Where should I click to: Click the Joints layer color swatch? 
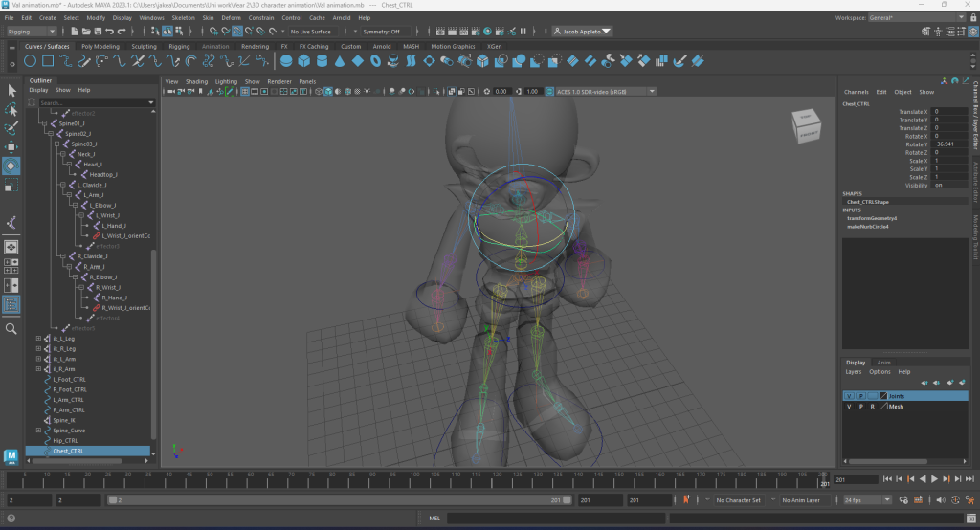click(x=882, y=395)
